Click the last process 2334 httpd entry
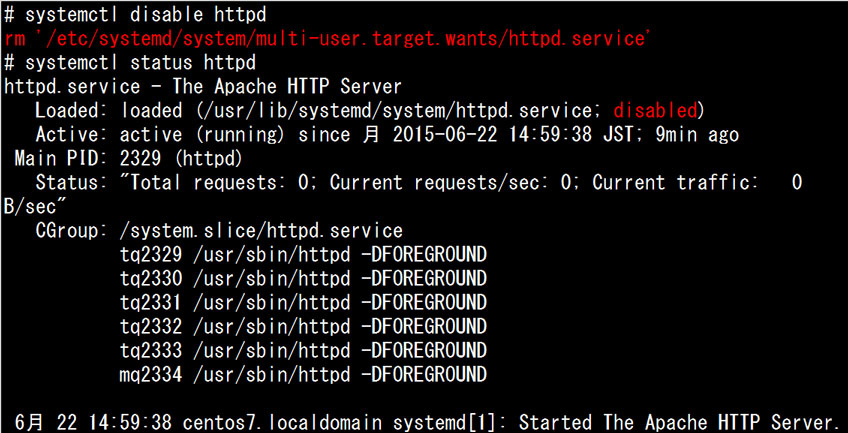This screenshot has width=848, height=433. click(303, 374)
